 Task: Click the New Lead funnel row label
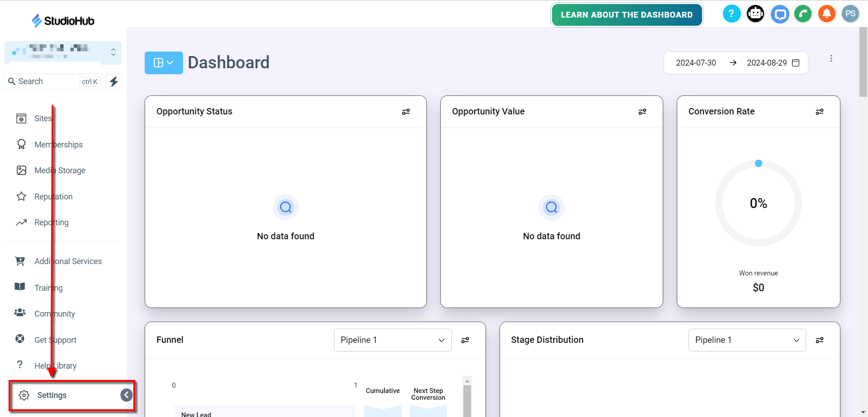pyautogui.click(x=196, y=414)
